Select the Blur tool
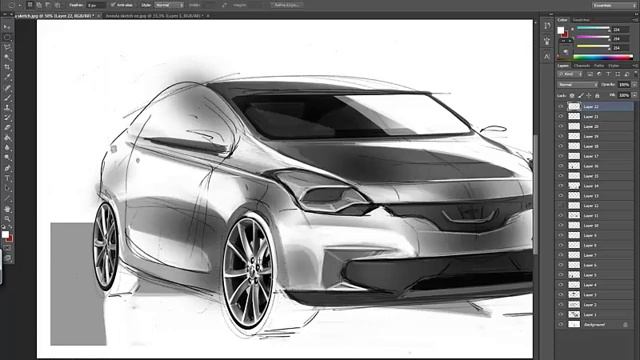Viewport: 640px width, 360px height. coord(7,148)
